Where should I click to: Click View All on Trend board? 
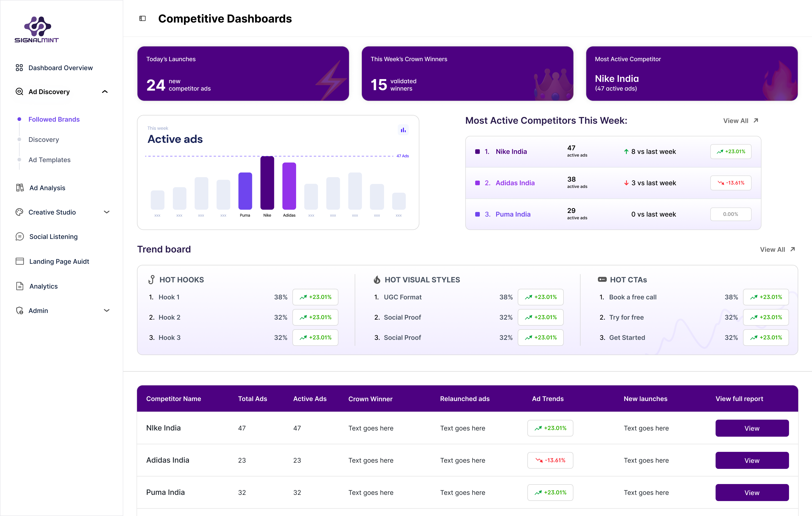point(777,249)
